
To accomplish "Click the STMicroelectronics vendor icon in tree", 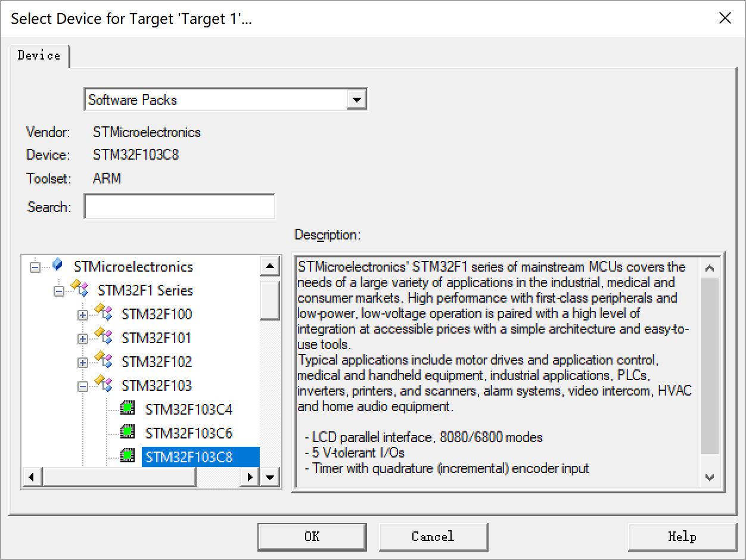I will (x=57, y=265).
